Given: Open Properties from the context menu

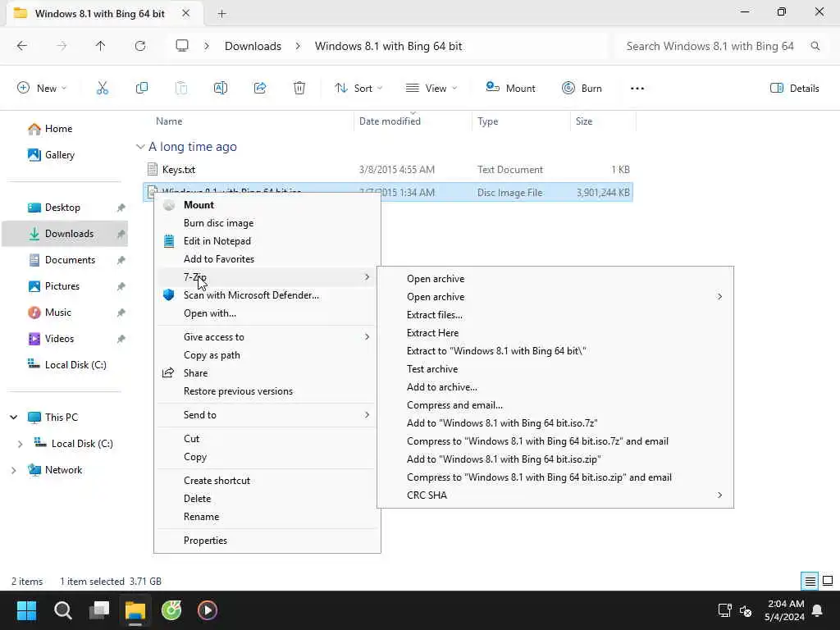Looking at the screenshot, I should 267,541.
